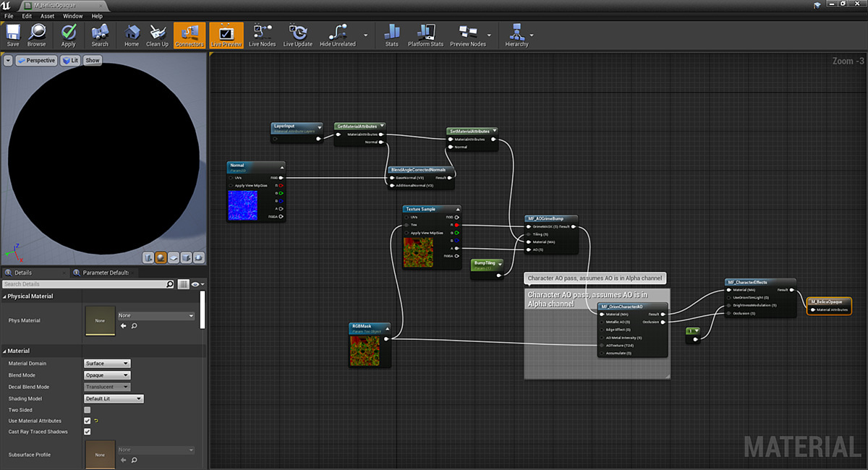Screen dimensions: 868x470
Task: Uncheck Cast Ray Traced Shadows
Action: pyautogui.click(x=87, y=432)
